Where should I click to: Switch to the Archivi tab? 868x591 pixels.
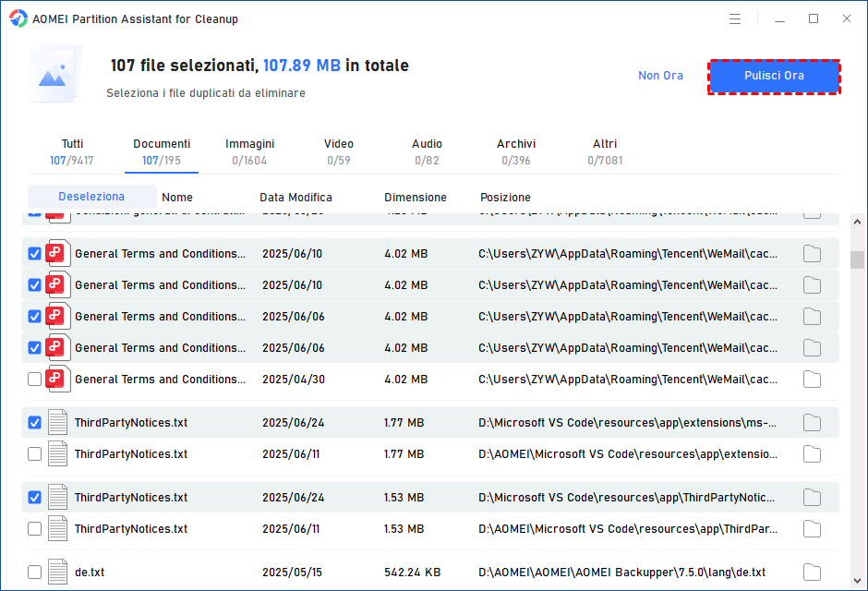point(516,151)
